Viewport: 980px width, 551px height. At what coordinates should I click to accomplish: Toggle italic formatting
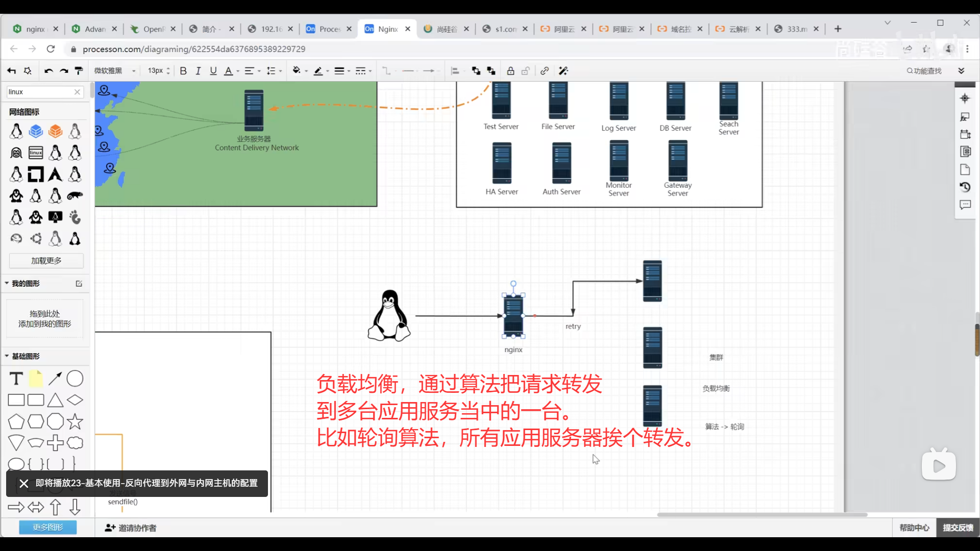click(198, 71)
